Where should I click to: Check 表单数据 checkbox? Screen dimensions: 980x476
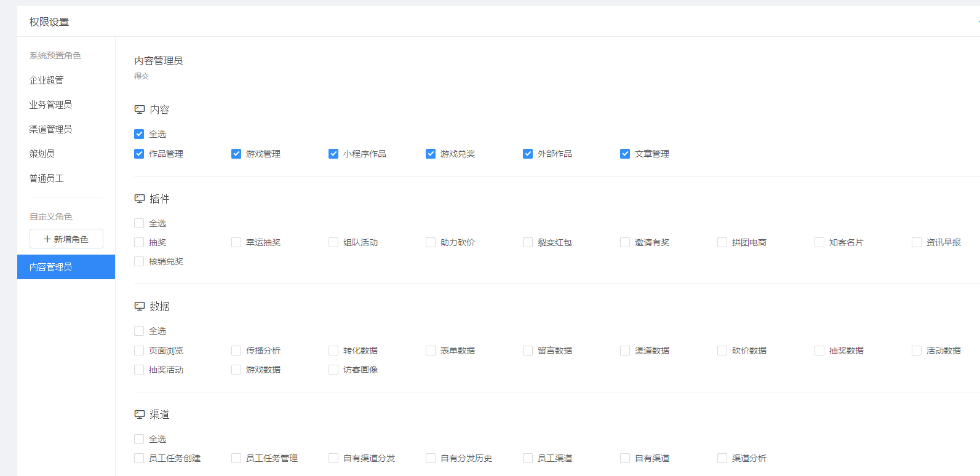[x=431, y=351]
